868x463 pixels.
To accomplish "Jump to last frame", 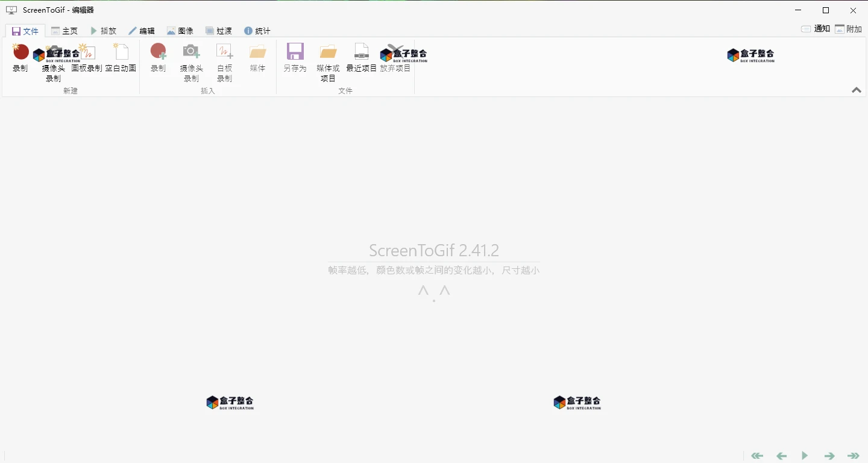I will coord(854,456).
